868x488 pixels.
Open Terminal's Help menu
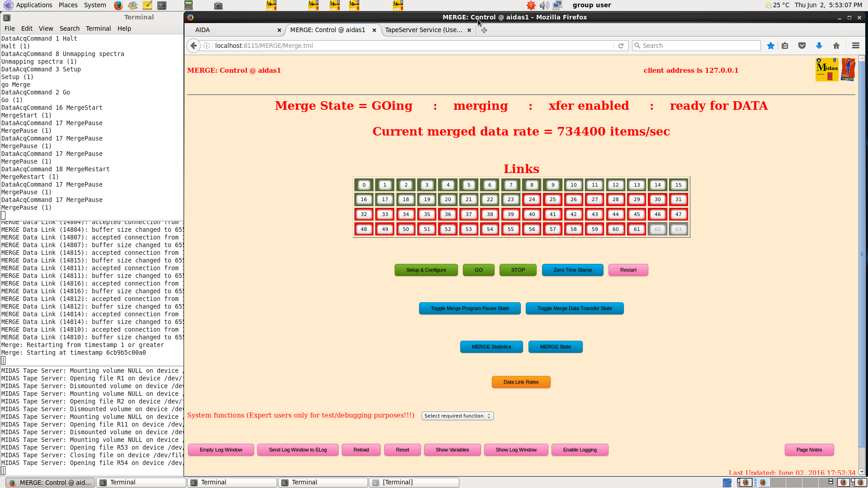click(124, 28)
